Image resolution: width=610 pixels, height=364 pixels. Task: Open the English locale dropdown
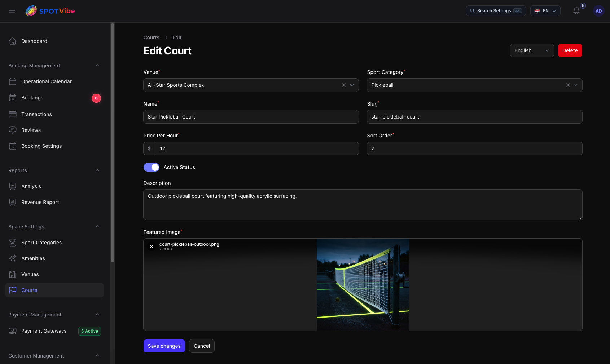[x=532, y=50]
